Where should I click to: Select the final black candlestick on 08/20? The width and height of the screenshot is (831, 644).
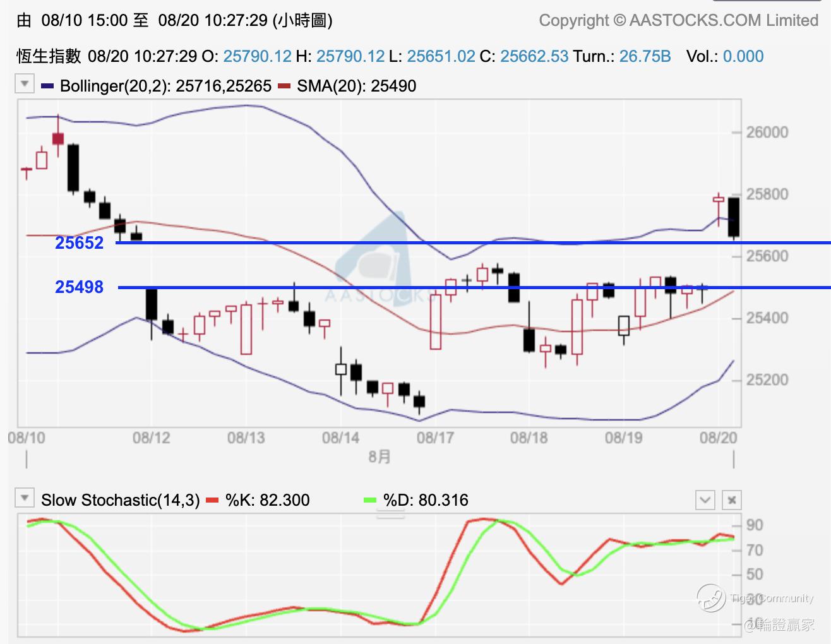click(734, 218)
